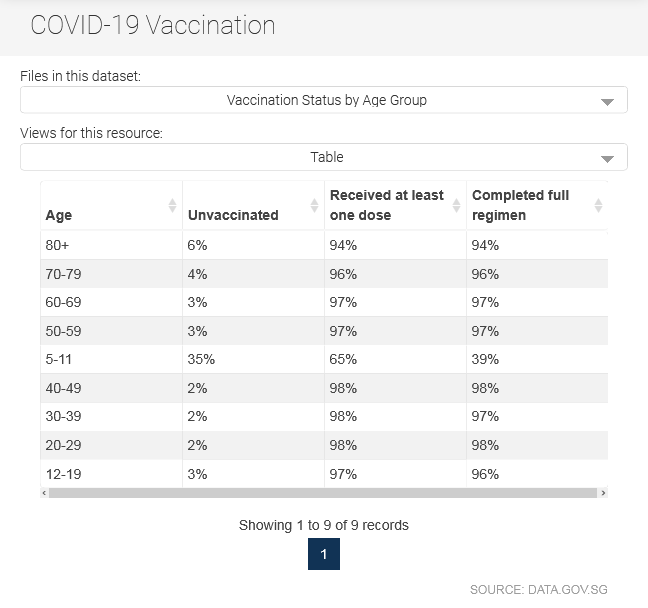Select the 12-19 age row
Screen dimensions: 648x608
coord(324,474)
